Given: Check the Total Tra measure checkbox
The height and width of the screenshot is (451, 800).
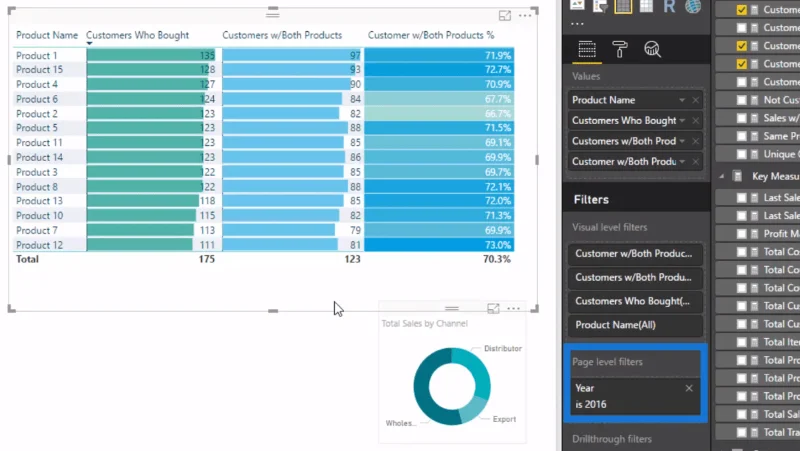Looking at the screenshot, I should [741, 433].
